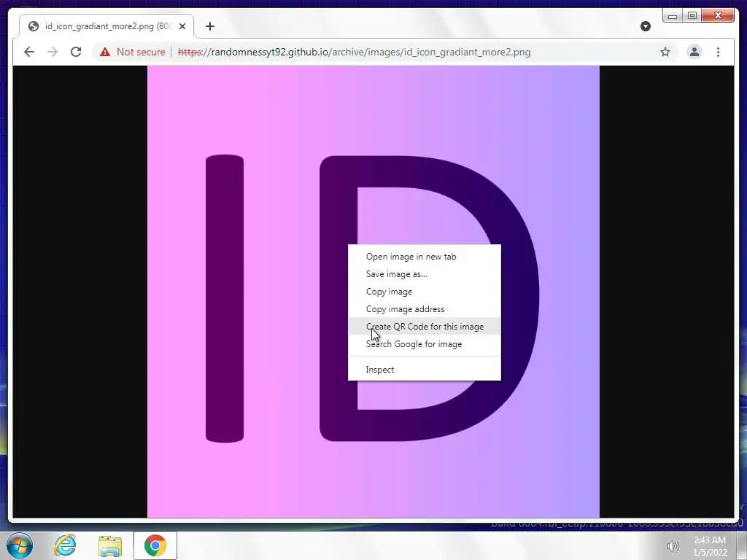Image resolution: width=747 pixels, height=560 pixels.
Task: Choose Open image in new tab
Action: (x=425, y=257)
